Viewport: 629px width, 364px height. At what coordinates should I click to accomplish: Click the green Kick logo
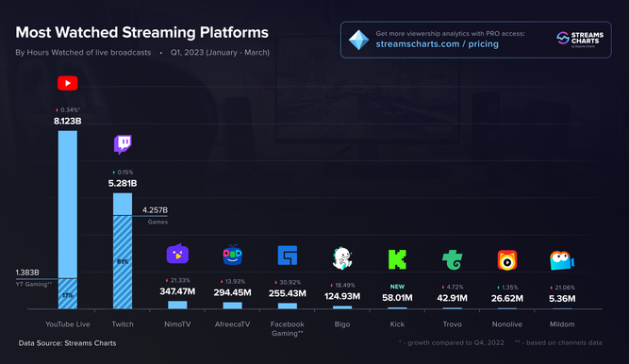(x=397, y=259)
